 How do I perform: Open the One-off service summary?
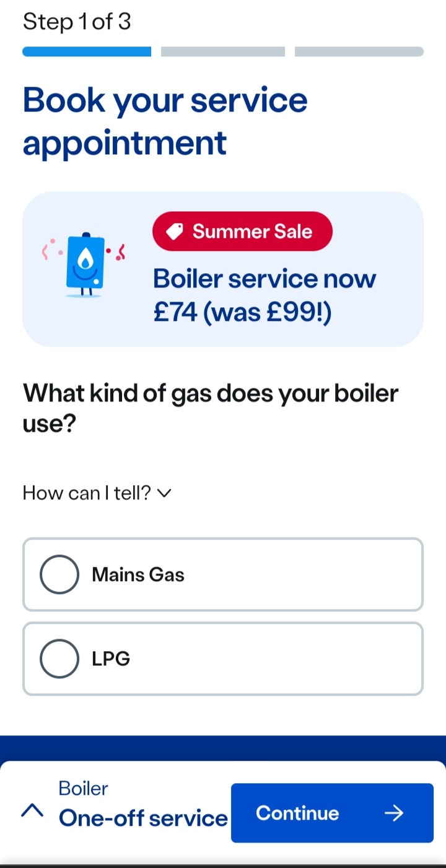tap(143, 818)
